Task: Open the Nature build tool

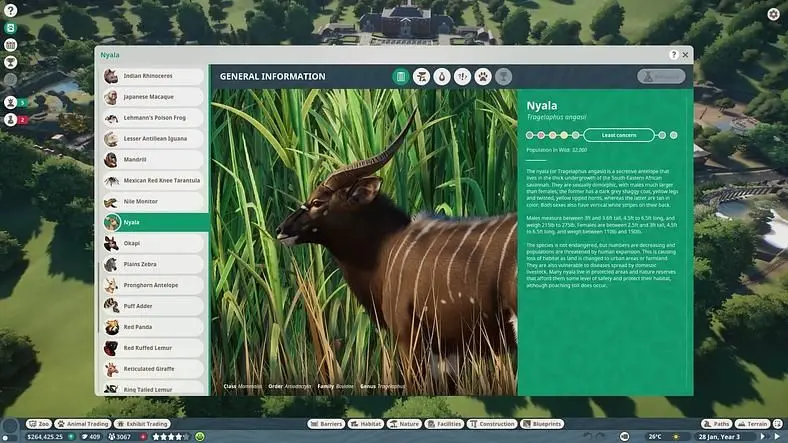Action: point(405,424)
